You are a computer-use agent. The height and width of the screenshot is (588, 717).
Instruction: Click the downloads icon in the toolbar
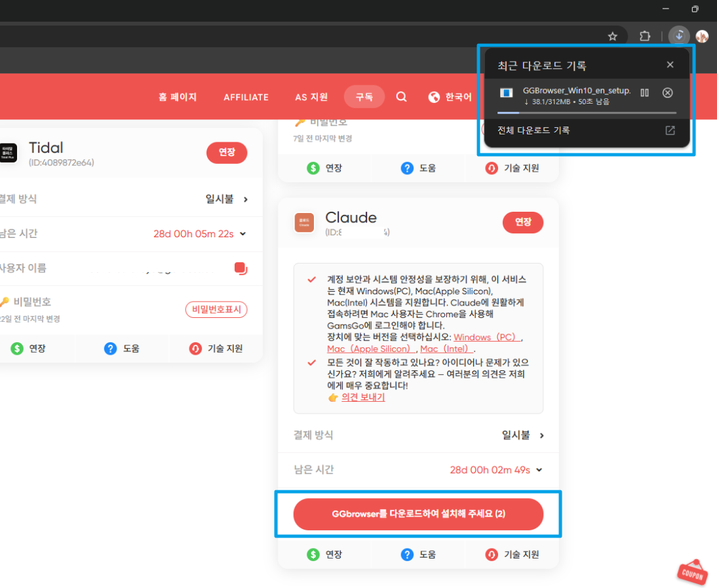679,35
